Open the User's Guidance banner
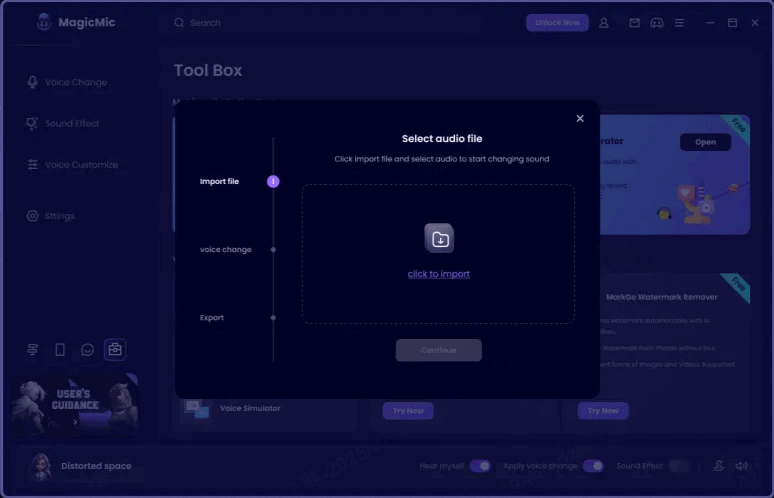This screenshot has height=498, width=774. point(75,405)
